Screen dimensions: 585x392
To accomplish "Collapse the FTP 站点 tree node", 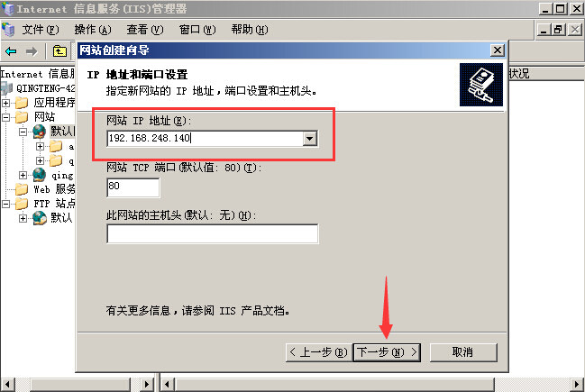I will point(6,204).
